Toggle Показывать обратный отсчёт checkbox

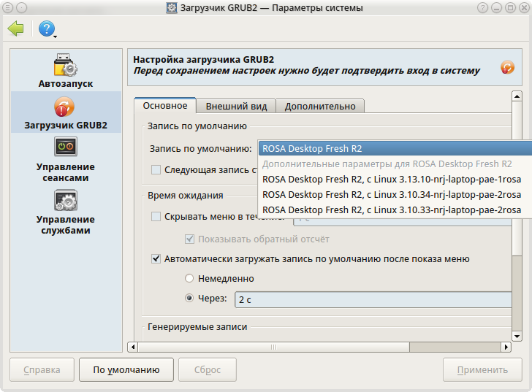[x=189, y=239]
